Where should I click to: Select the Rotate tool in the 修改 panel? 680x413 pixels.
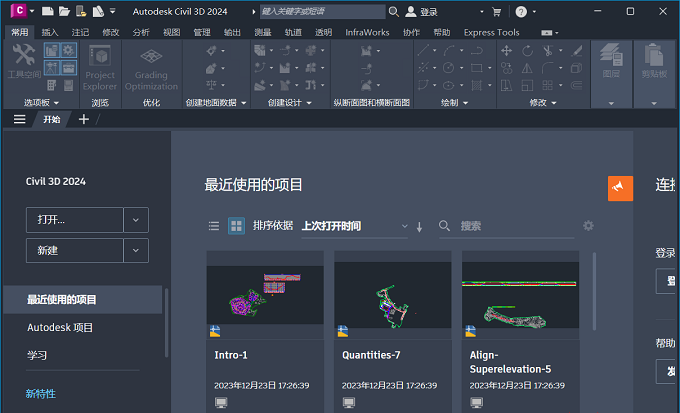[527, 51]
